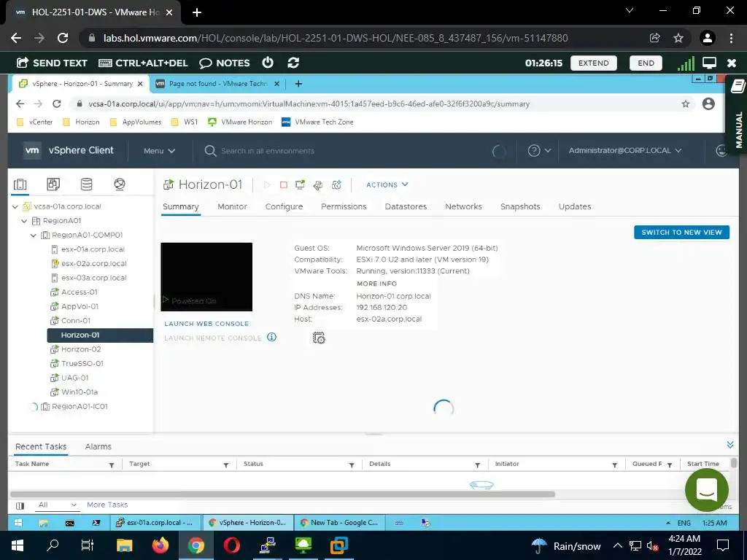Select esx-01a.corp.local host in the tree

click(93, 249)
